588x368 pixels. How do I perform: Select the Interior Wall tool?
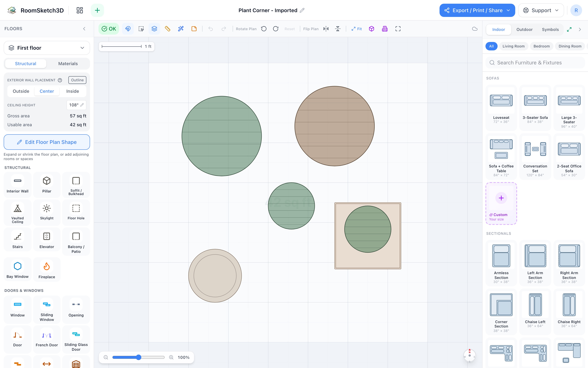tap(17, 185)
